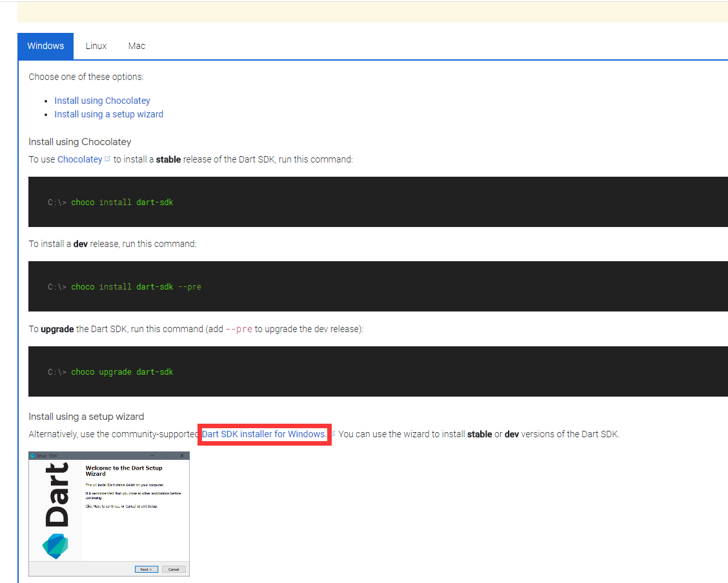Click the 'choco install dart-sdk --pre' command

[x=136, y=286]
